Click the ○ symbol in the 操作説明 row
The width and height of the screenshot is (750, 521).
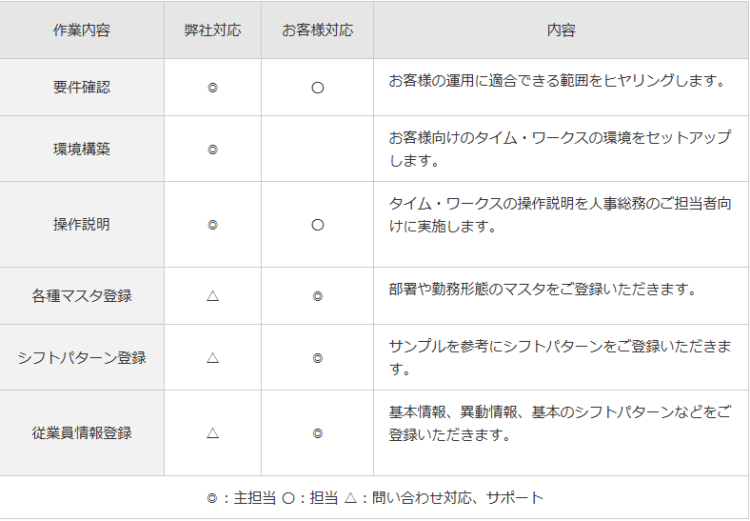[317, 225]
